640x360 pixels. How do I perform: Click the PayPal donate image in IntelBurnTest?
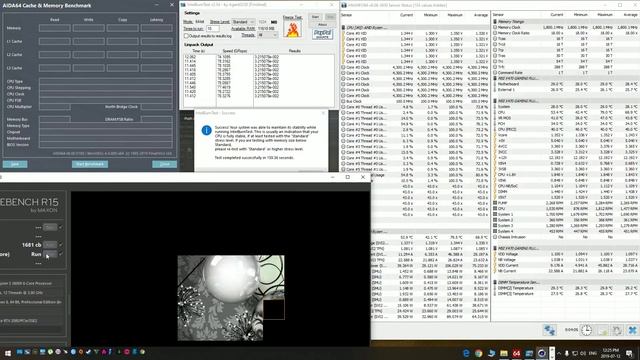[322, 33]
